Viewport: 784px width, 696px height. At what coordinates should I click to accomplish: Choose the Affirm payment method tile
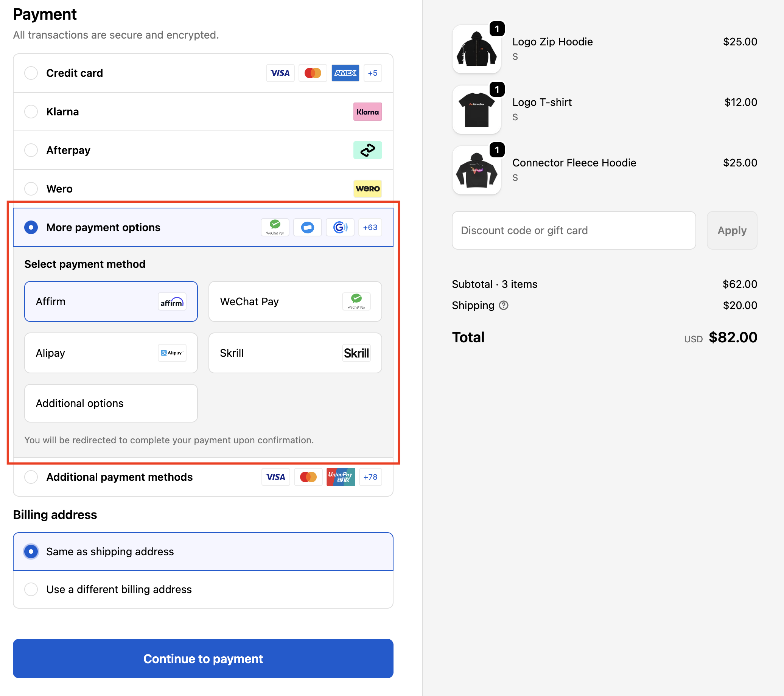click(x=111, y=302)
